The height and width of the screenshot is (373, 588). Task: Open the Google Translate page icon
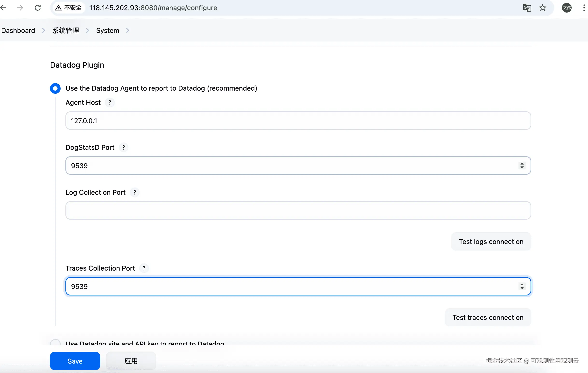coord(527,8)
